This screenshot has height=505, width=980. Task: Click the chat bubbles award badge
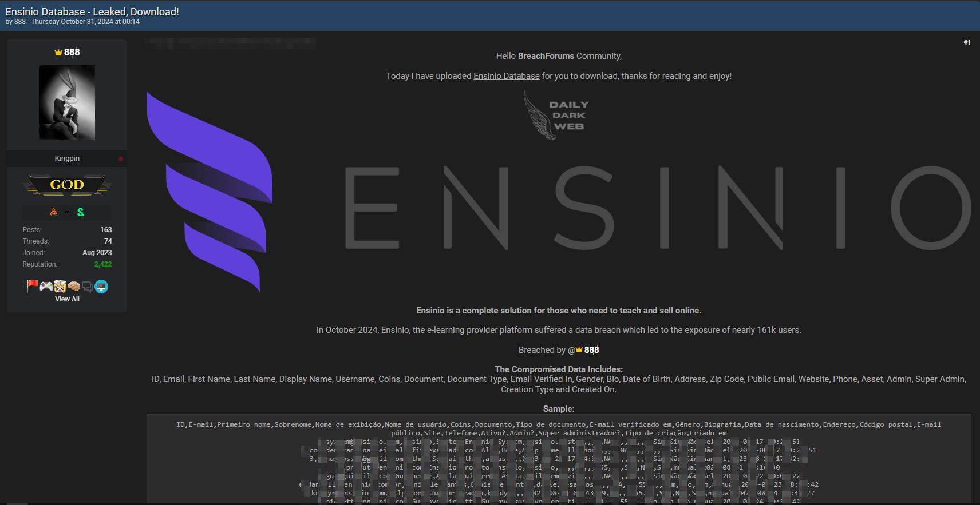click(87, 287)
